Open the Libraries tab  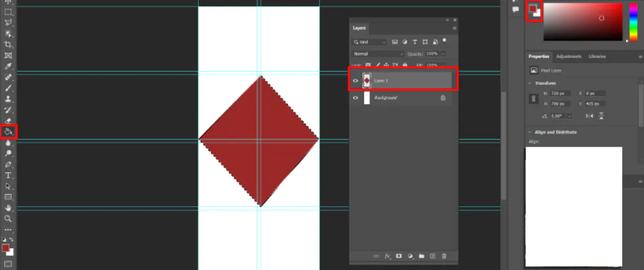click(x=597, y=57)
